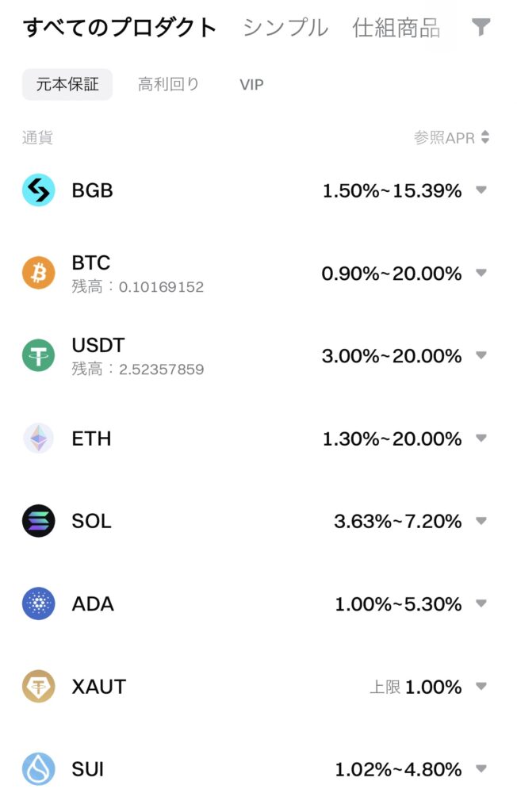Select the 元本保証 filter chip
Screen dimensions: 517x812
pyautogui.click(x=67, y=84)
